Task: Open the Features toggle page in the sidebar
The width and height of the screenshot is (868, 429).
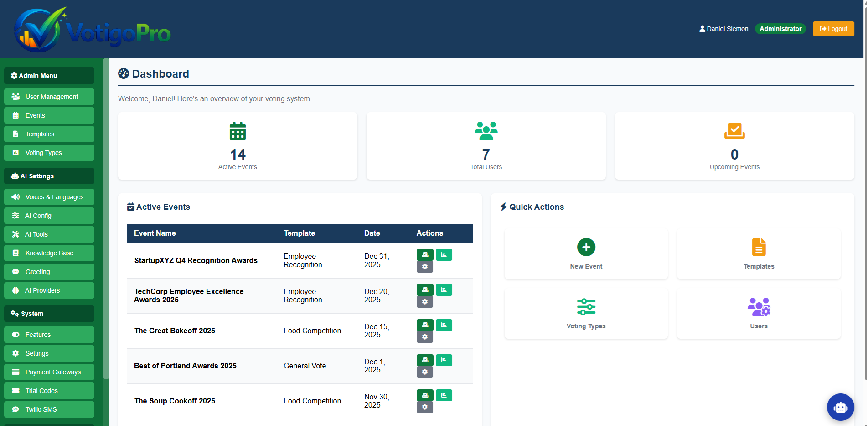Action: point(49,335)
